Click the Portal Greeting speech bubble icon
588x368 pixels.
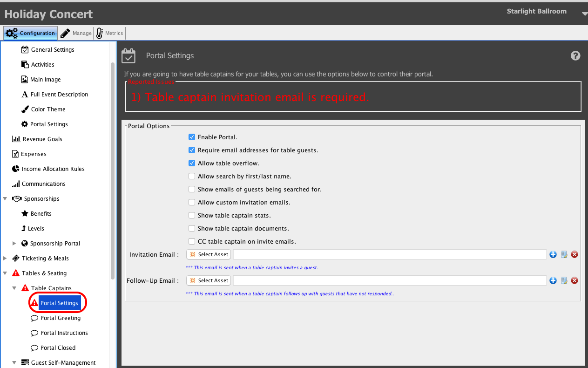[34, 318]
